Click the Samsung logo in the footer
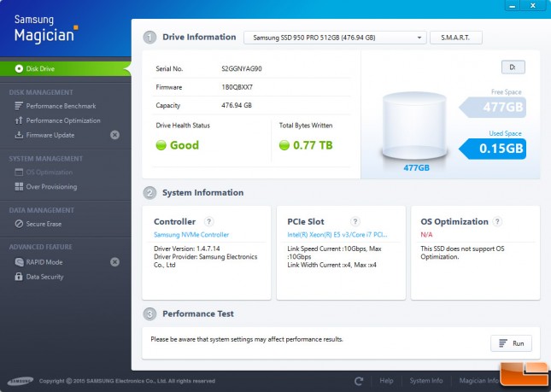 coord(21,381)
